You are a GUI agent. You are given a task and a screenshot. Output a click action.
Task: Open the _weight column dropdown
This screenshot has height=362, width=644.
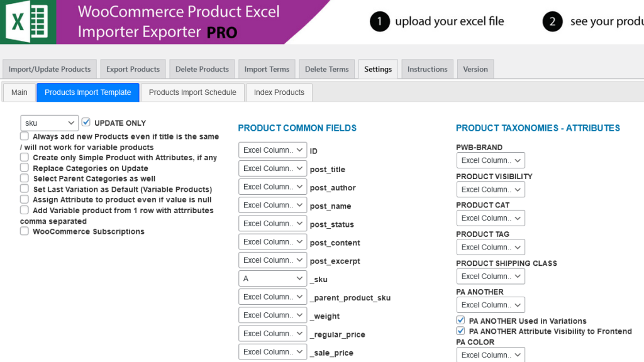[x=273, y=315]
